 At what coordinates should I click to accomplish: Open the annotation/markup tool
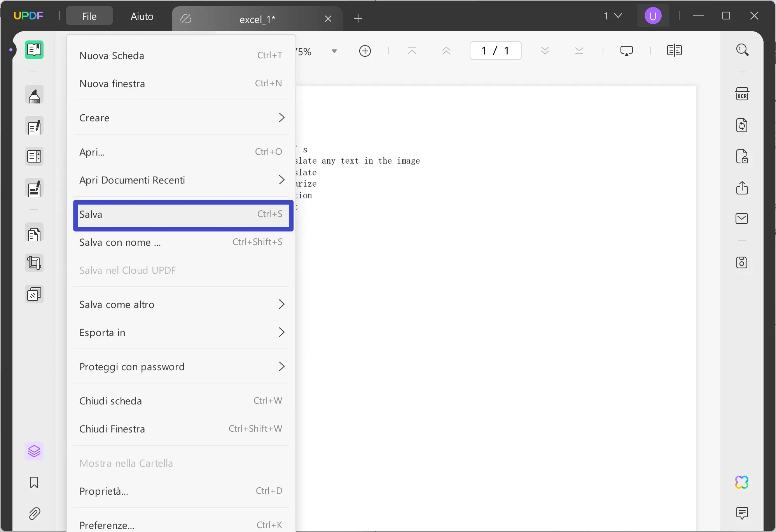point(33,96)
